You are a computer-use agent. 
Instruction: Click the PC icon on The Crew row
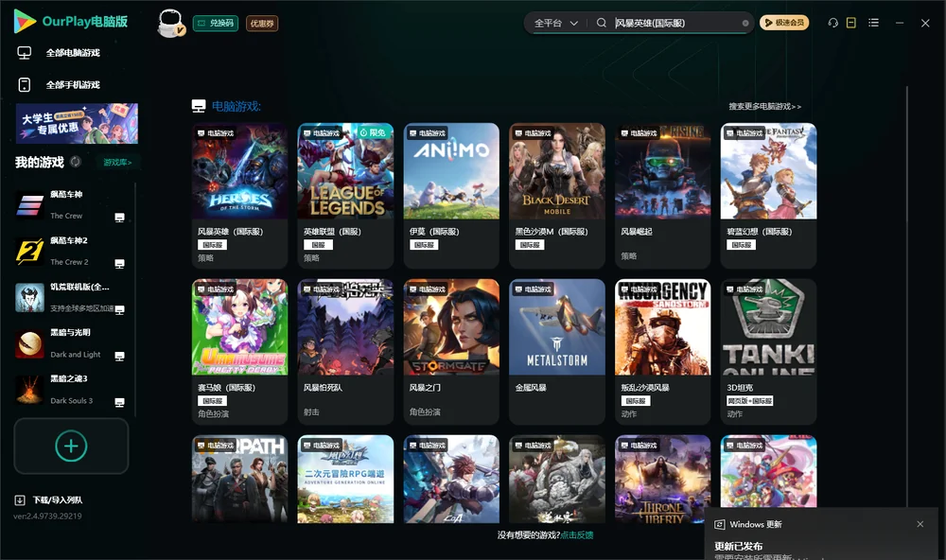point(119,218)
